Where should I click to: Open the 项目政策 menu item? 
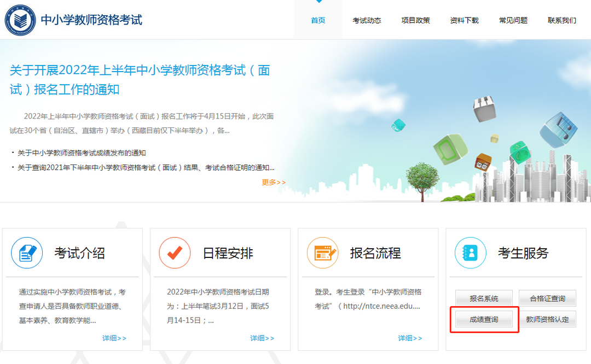pos(415,20)
